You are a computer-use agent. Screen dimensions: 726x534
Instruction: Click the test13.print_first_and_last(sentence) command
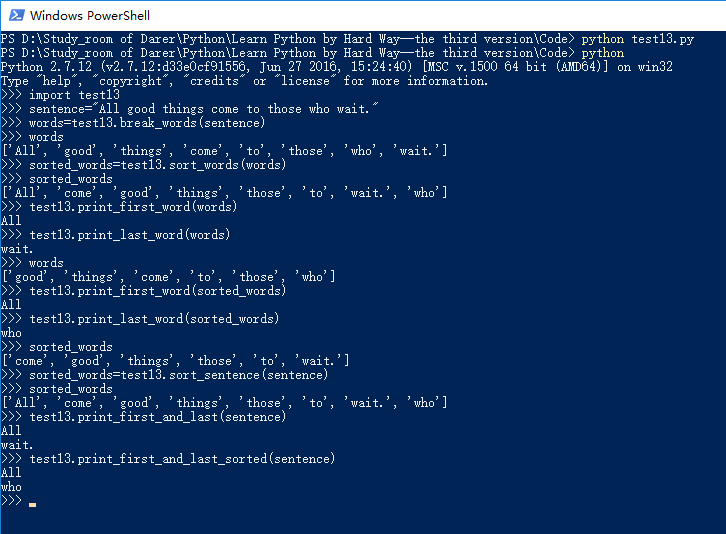[157, 417]
